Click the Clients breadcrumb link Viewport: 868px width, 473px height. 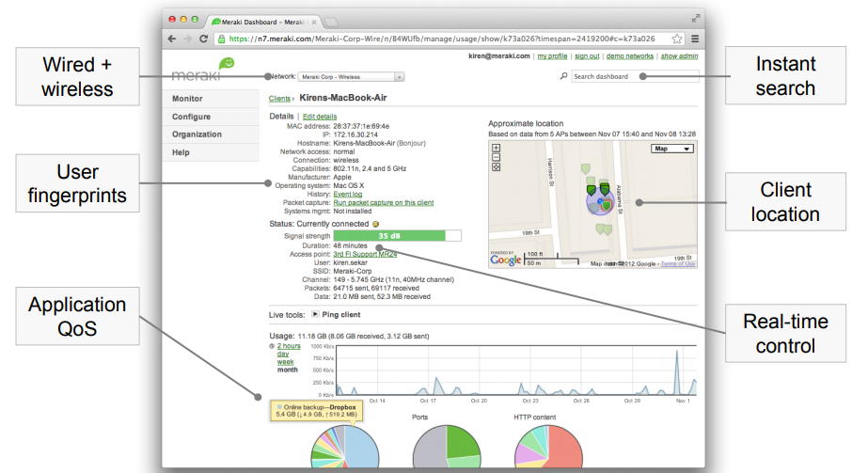pyautogui.click(x=279, y=99)
